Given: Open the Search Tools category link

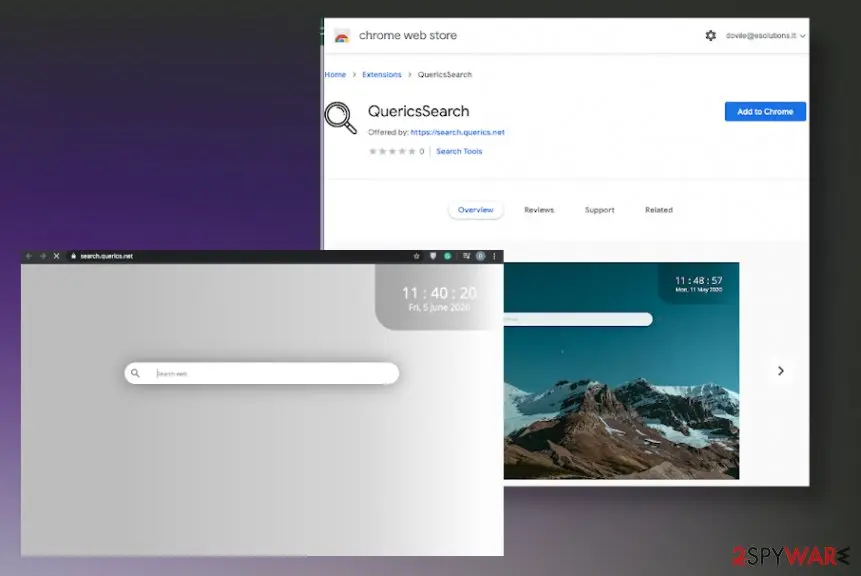Looking at the screenshot, I should [x=459, y=152].
